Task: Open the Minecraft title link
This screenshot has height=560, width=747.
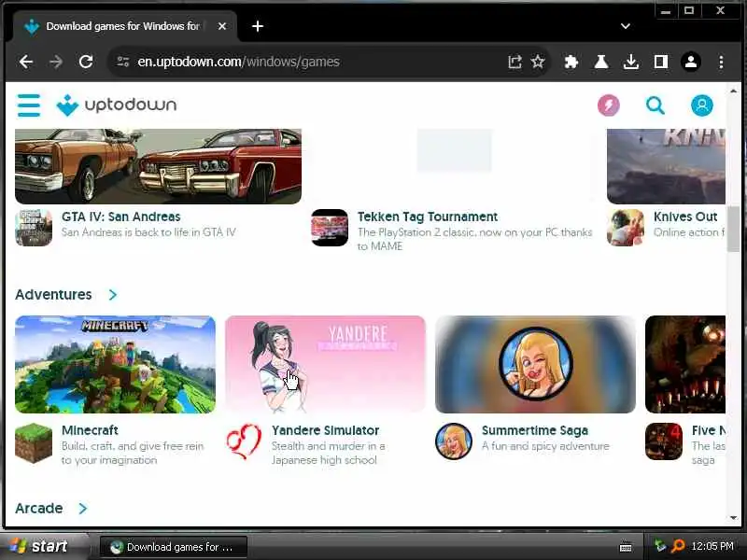Action: pyautogui.click(x=90, y=430)
